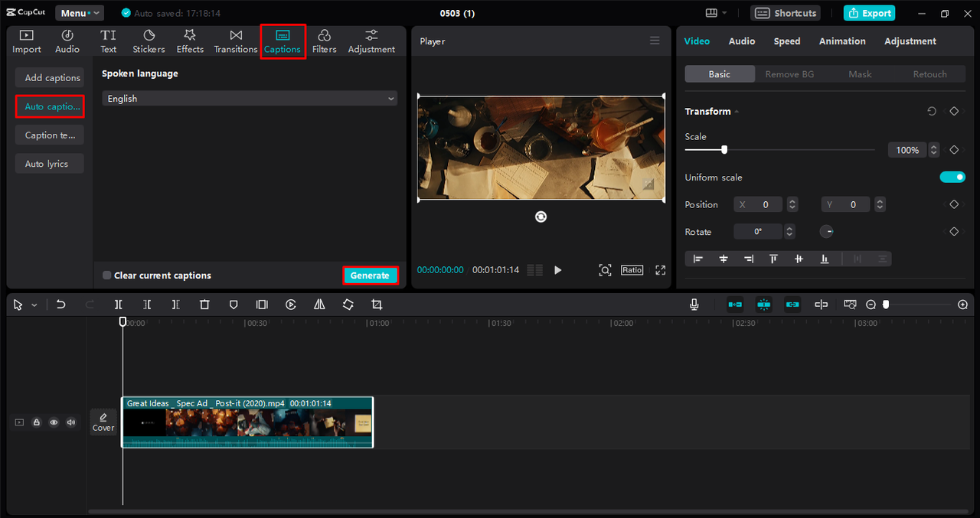Switch to the Animation tab

pos(842,41)
